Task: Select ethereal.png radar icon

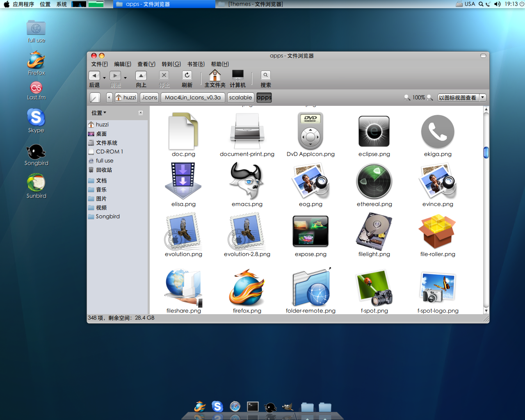Action: point(374,181)
